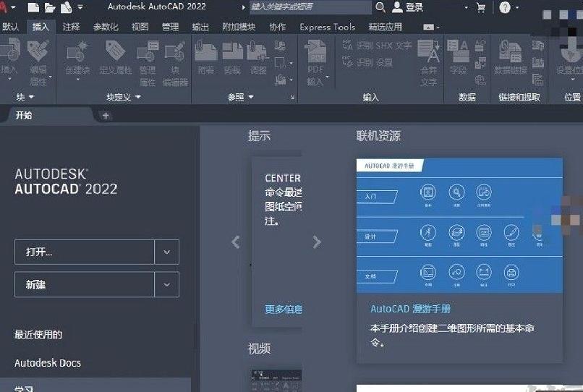Click the 打开... button
Image resolution: width=583 pixels, height=392 pixels.
tap(85, 252)
